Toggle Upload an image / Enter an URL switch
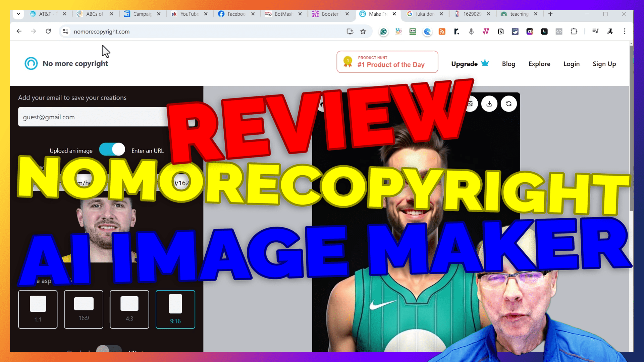Screen dimensions: 644x362 [112, 149]
